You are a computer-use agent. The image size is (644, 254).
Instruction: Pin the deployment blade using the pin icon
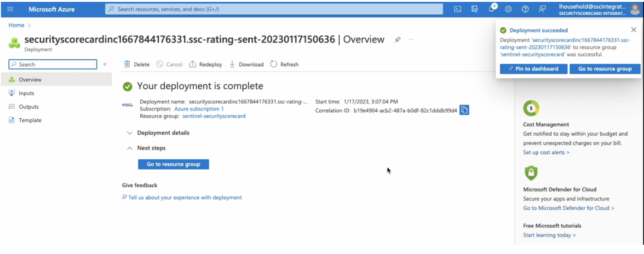[397, 40]
